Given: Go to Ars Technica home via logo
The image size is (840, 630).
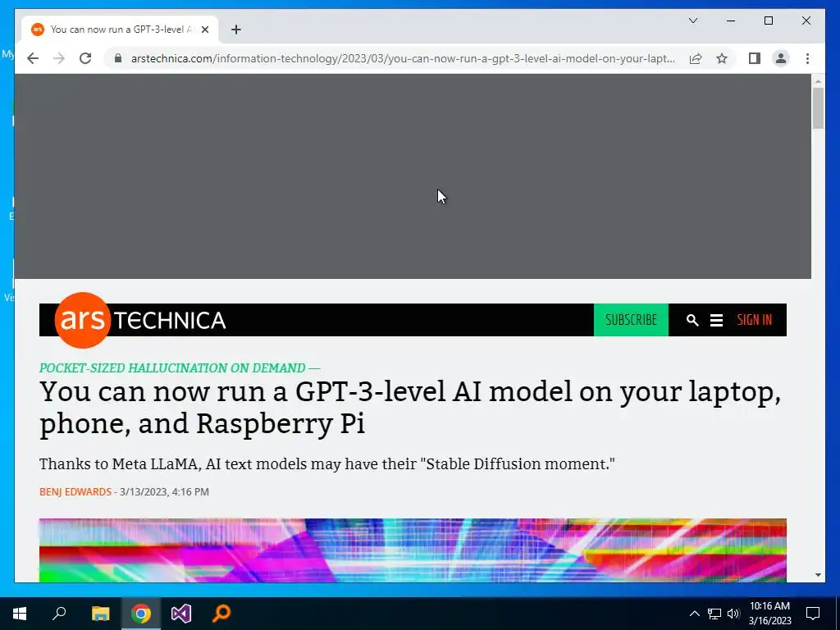Looking at the screenshot, I should point(139,320).
